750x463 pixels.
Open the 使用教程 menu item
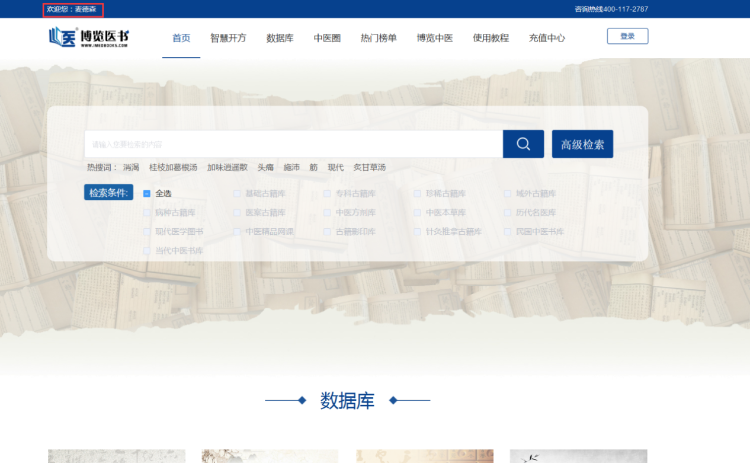click(490, 38)
